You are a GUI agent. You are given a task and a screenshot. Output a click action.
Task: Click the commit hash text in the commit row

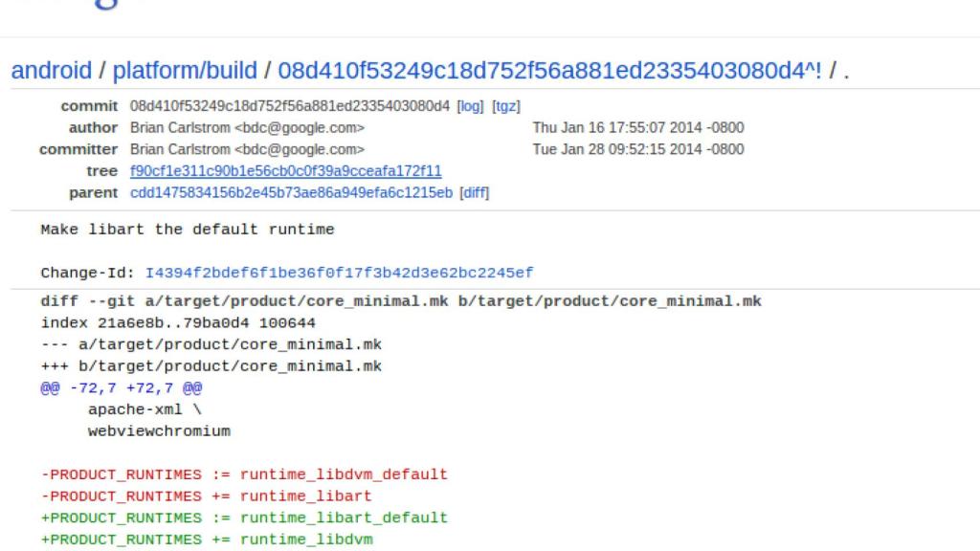click(x=289, y=106)
